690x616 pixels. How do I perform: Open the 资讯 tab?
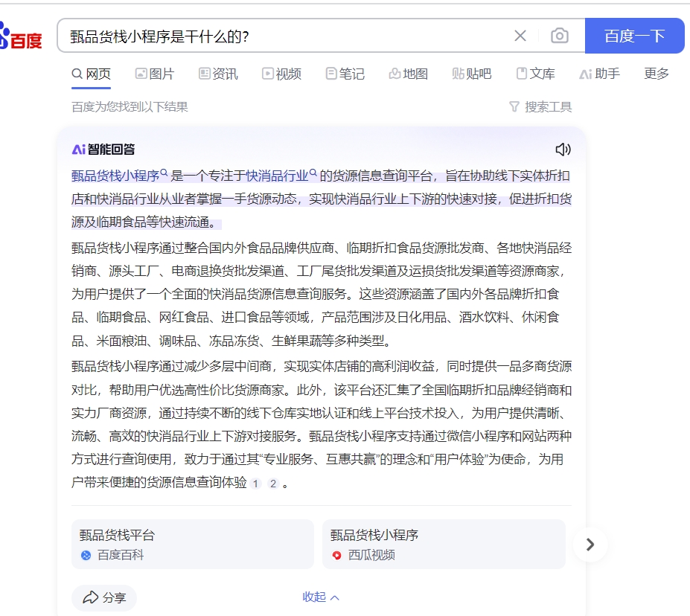click(x=218, y=74)
